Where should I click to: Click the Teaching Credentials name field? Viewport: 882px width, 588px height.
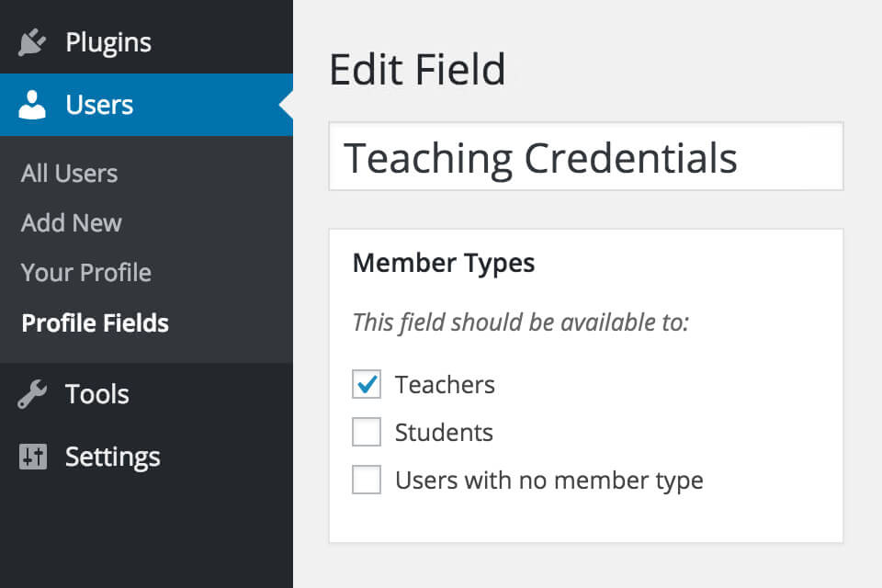coord(585,156)
